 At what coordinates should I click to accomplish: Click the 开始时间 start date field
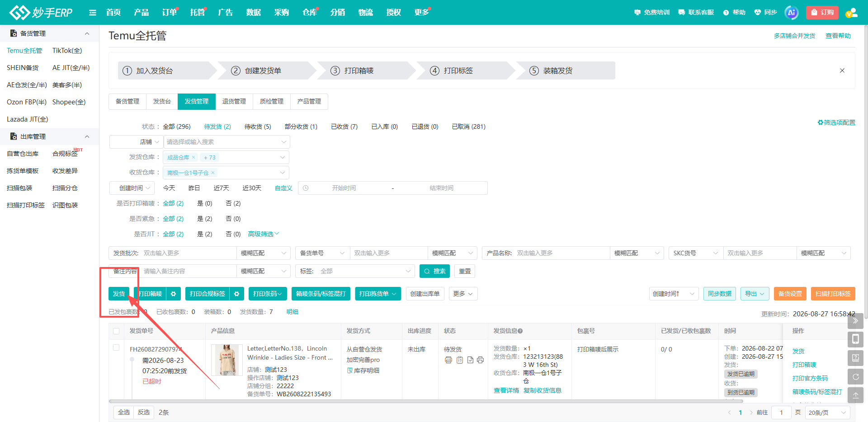point(344,188)
